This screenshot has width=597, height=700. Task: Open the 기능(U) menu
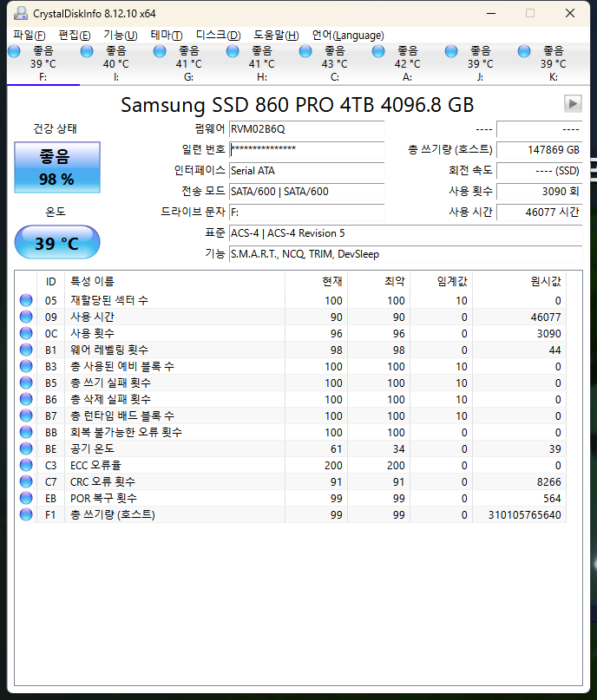coord(121,36)
